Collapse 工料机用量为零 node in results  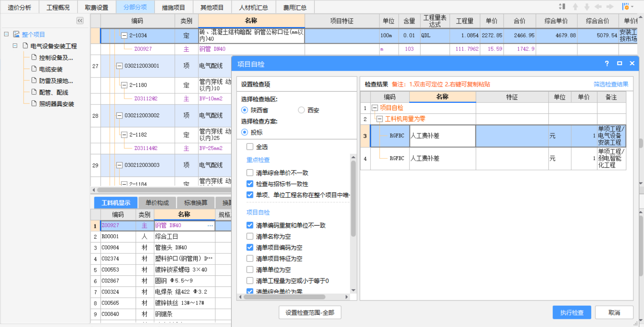[380, 119]
